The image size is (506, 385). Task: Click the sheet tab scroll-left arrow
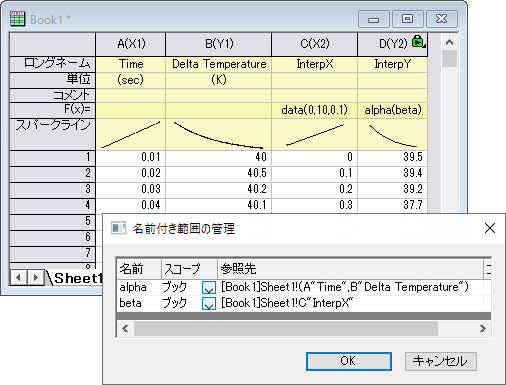coord(19,278)
